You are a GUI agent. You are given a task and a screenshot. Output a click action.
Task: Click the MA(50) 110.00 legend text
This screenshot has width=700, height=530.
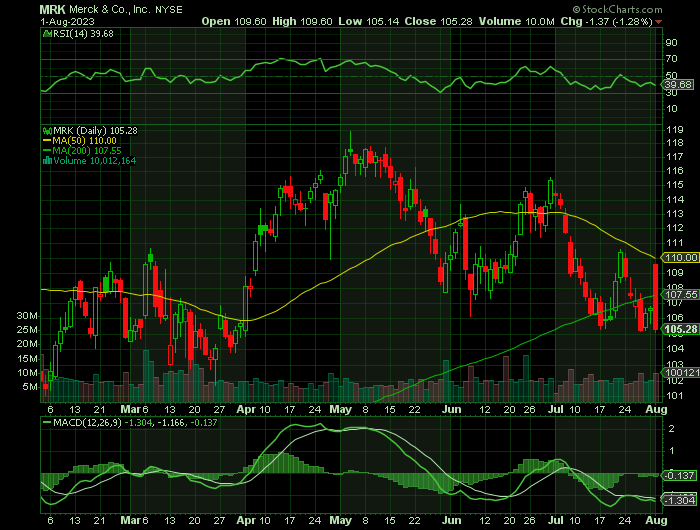(x=84, y=141)
